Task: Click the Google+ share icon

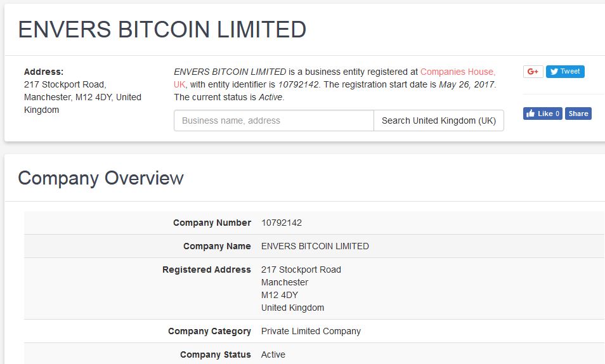Action: pyautogui.click(x=533, y=72)
